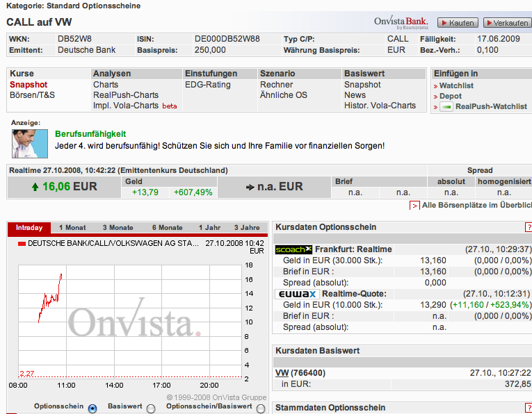The image size is (532, 414).
Task: Select the Optionsschein/Basiswert radio button
Action: click(x=261, y=408)
